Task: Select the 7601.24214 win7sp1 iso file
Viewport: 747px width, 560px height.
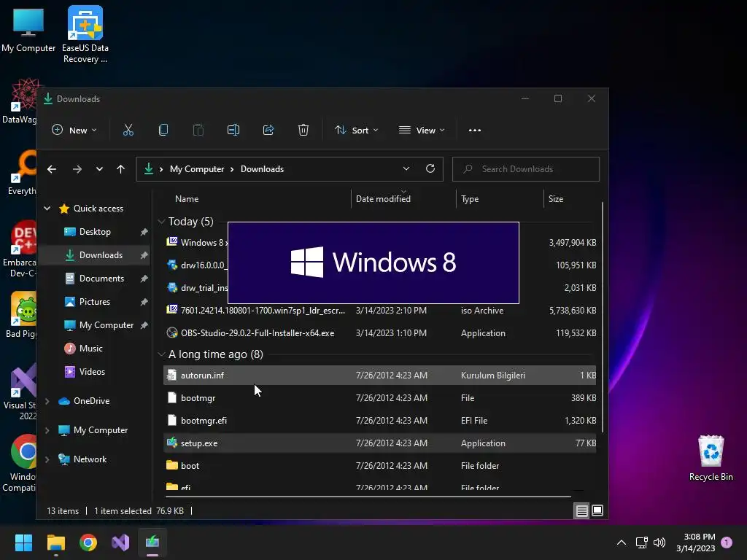Action: [379, 311]
